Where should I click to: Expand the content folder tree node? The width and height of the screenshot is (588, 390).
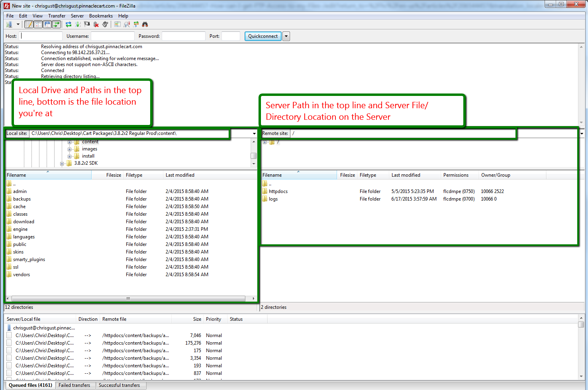pyautogui.click(x=69, y=142)
